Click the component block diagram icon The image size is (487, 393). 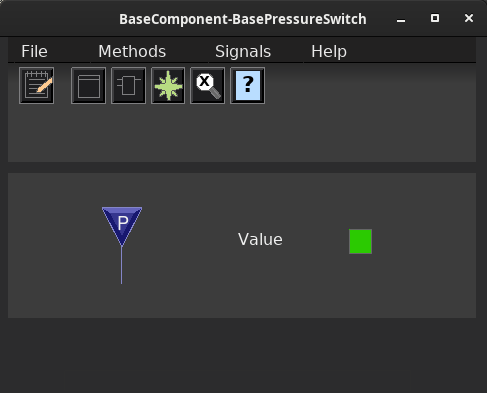[x=128, y=86]
